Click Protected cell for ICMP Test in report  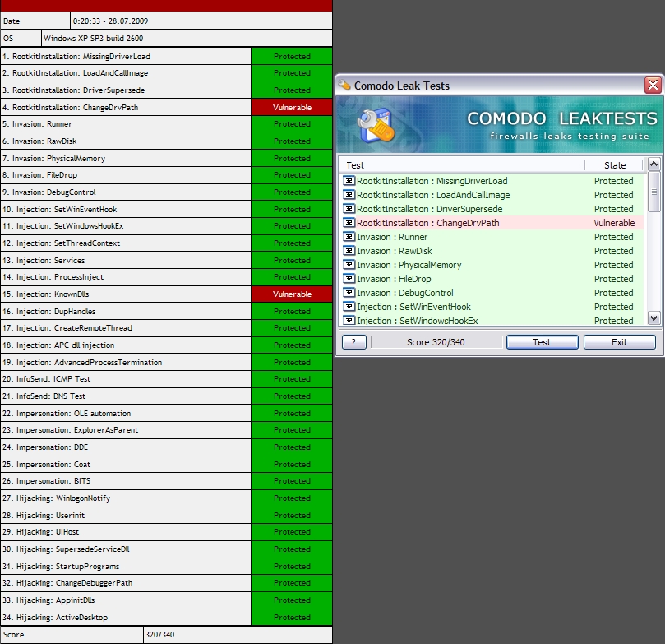292,379
